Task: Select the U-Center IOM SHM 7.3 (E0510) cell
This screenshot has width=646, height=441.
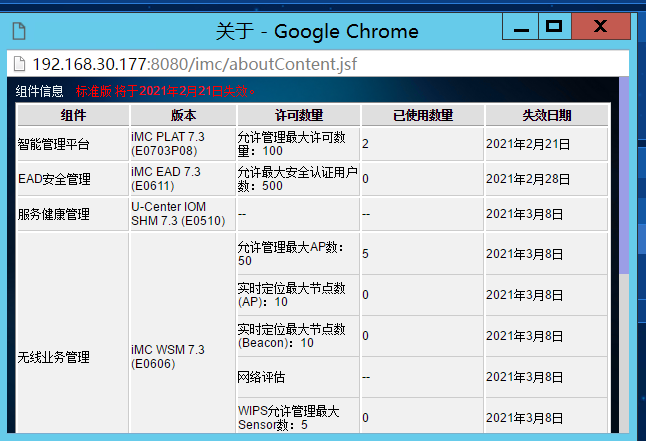Action: click(x=183, y=214)
